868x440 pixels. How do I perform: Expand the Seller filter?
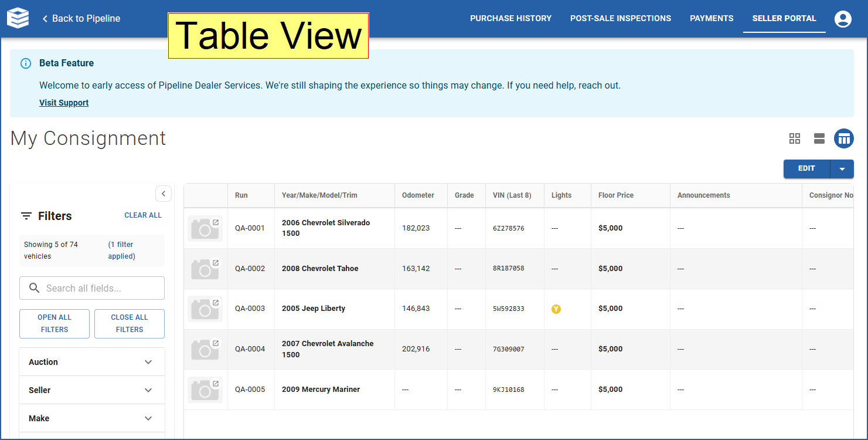click(x=92, y=390)
